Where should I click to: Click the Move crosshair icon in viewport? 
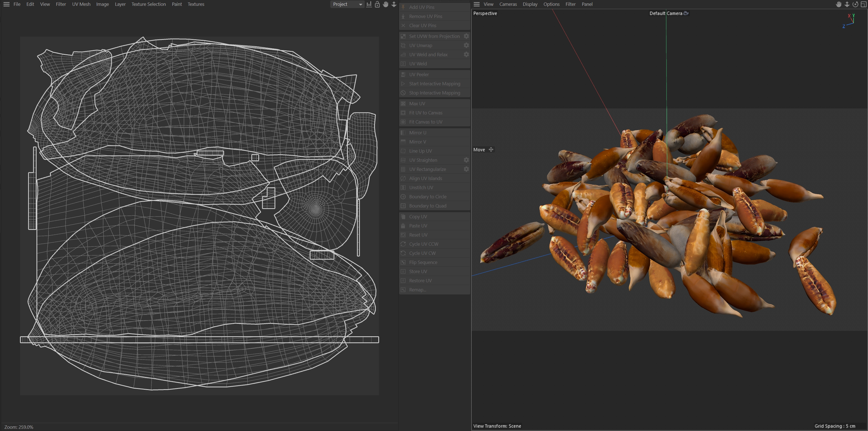click(x=491, y=150)
